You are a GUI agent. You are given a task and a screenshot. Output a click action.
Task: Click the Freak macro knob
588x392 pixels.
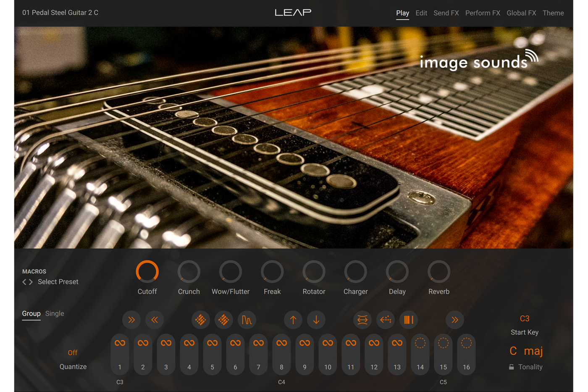click(272, 272)
